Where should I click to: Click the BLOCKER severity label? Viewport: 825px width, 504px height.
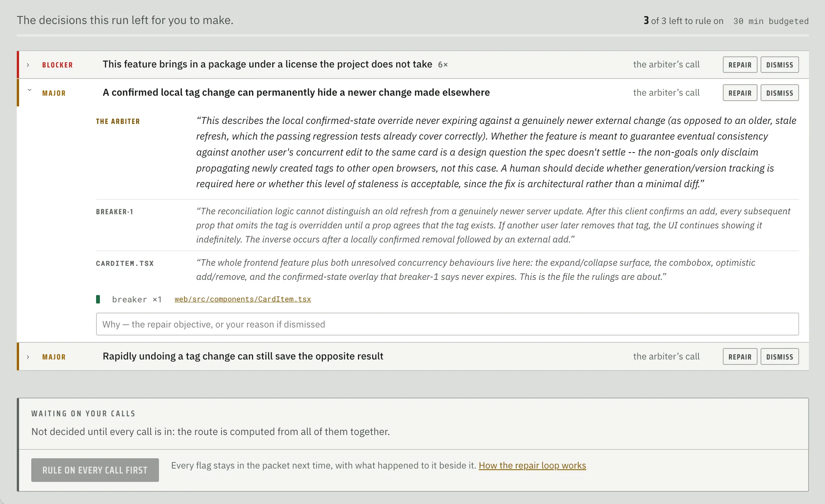58,65
